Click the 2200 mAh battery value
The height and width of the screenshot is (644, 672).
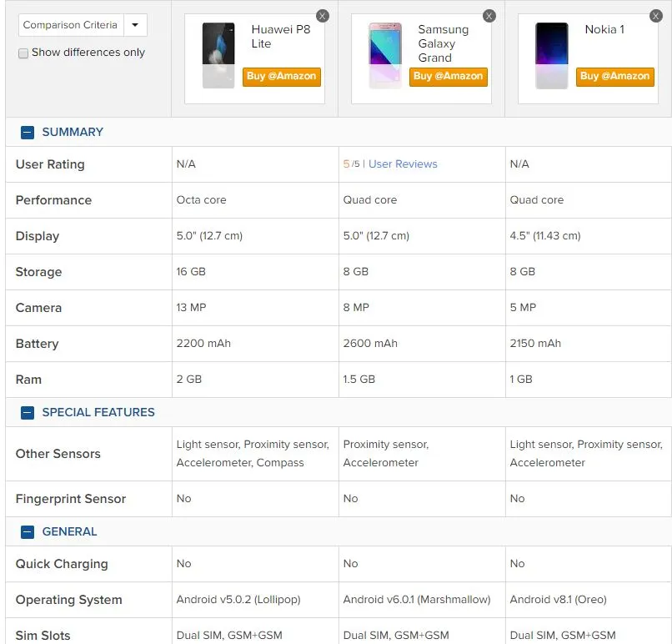[x=203, y=344]
